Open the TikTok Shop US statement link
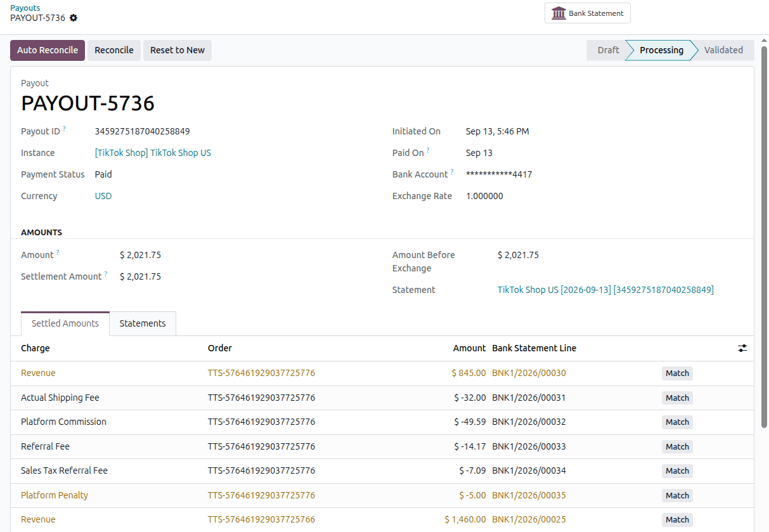The image size is (769, 532). 605,290
